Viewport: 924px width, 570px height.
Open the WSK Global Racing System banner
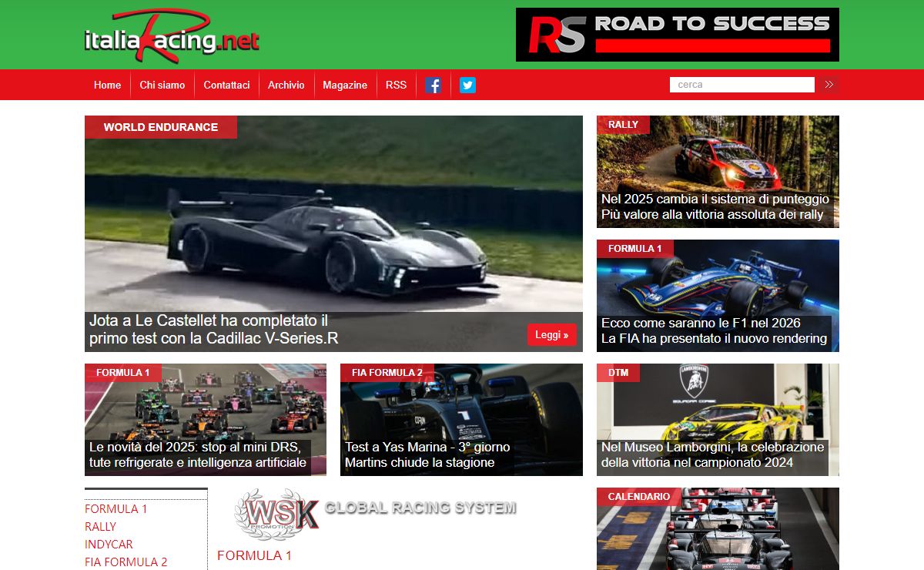(376, 513)
